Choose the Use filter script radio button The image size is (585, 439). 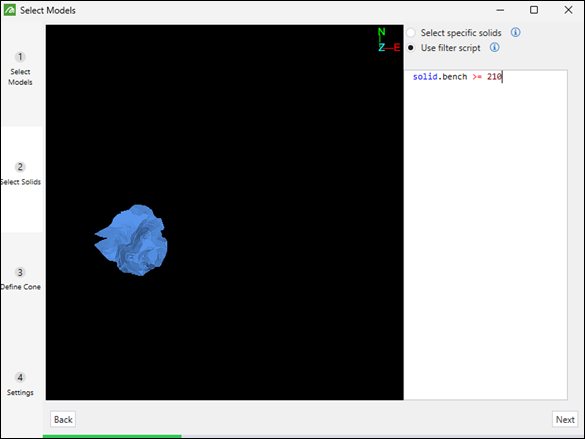(x=411, y=48)
